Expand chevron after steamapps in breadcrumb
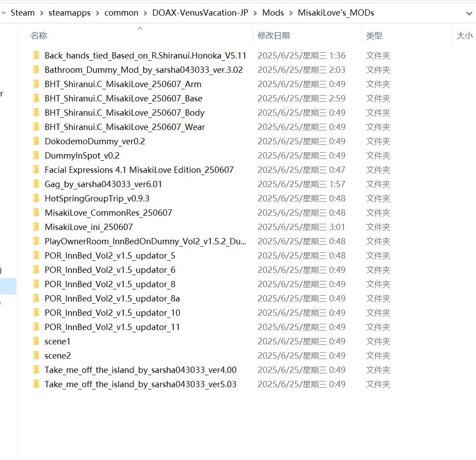The height and width of the screenshot is (460, 476). pyautogui.click(x=97, y=13)
